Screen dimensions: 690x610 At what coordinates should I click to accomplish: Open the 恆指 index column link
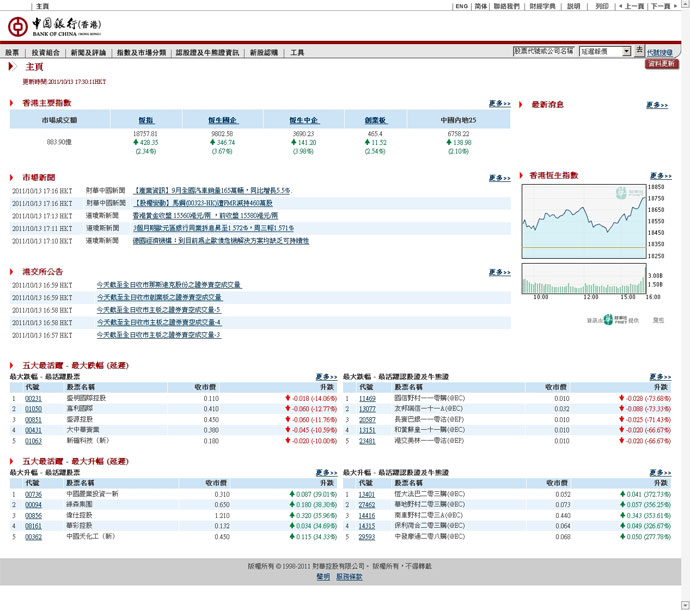[x=146, y=120]
